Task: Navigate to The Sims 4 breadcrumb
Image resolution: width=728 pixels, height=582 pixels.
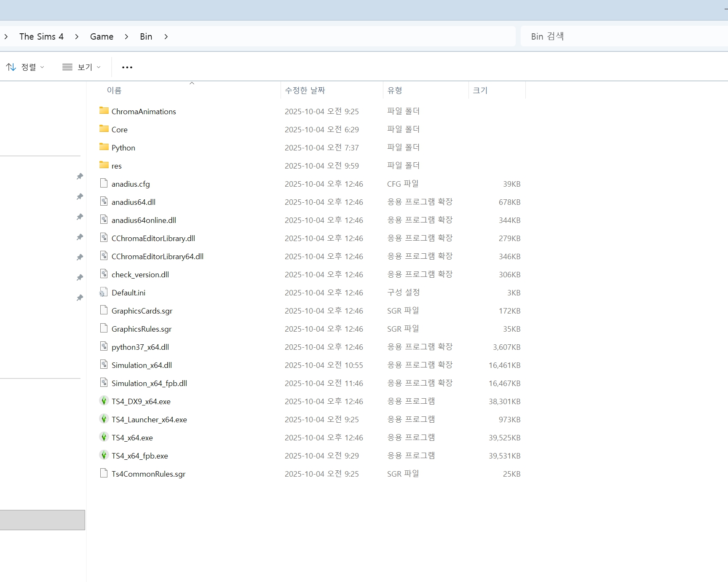Action: coord(41,37)
